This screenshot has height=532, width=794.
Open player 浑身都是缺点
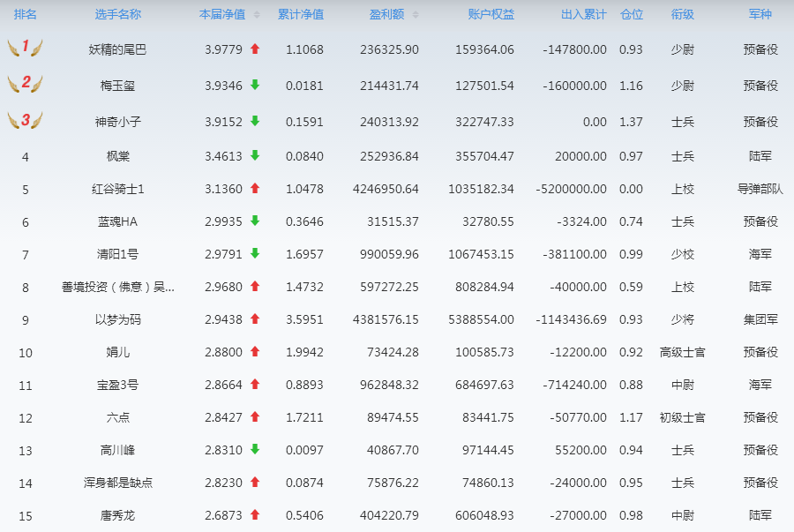(117, 483)
